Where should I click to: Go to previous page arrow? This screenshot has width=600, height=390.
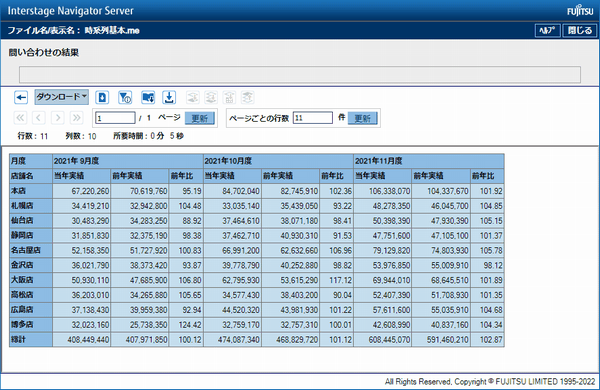39,117
